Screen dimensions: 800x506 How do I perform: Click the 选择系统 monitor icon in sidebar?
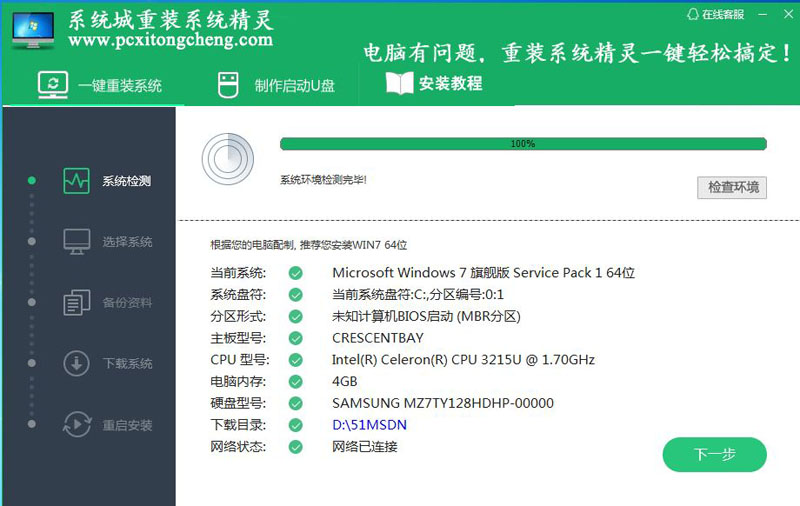click(x=77, y=241)
